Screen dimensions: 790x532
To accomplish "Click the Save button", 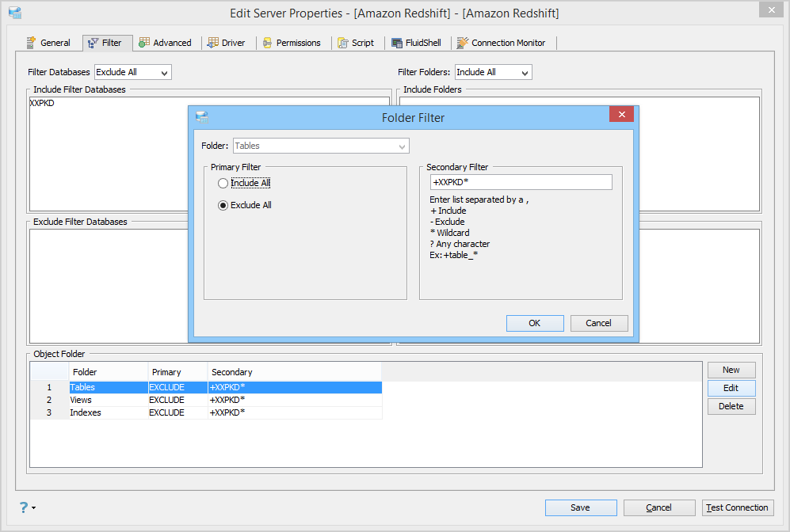I will pyautogui.click(x=580, y=507).
